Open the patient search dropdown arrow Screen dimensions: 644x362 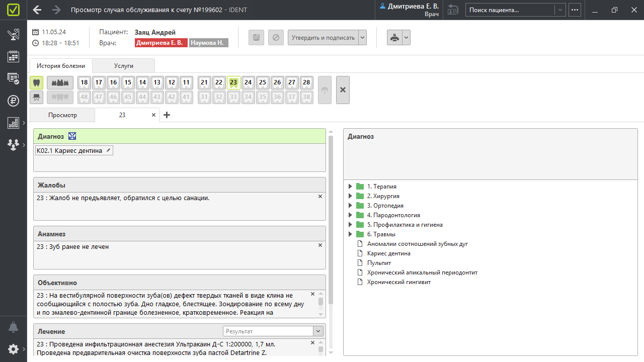tap(560, 10)
